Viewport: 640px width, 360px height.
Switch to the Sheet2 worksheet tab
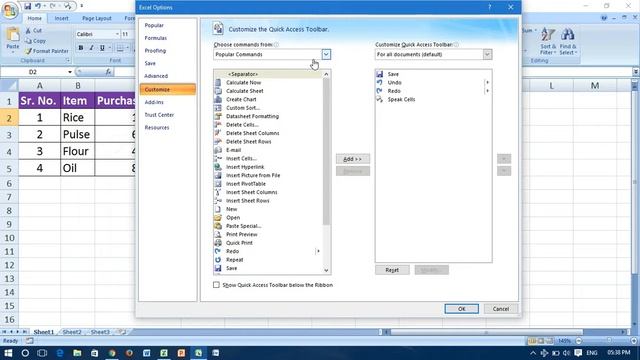[72, 332]
